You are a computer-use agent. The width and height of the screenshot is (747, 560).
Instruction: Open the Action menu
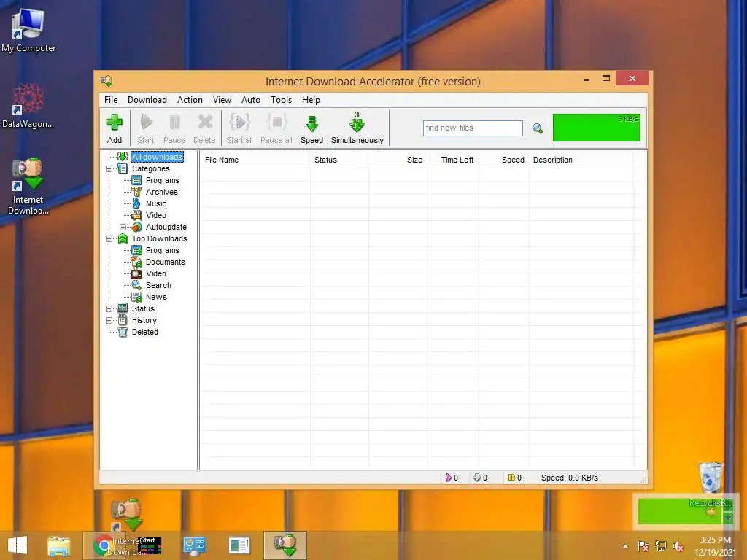(x=190, y=99)
